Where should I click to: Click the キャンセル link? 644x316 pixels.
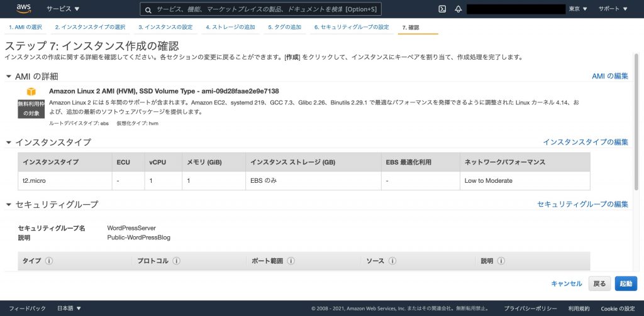tap(567, 283)
